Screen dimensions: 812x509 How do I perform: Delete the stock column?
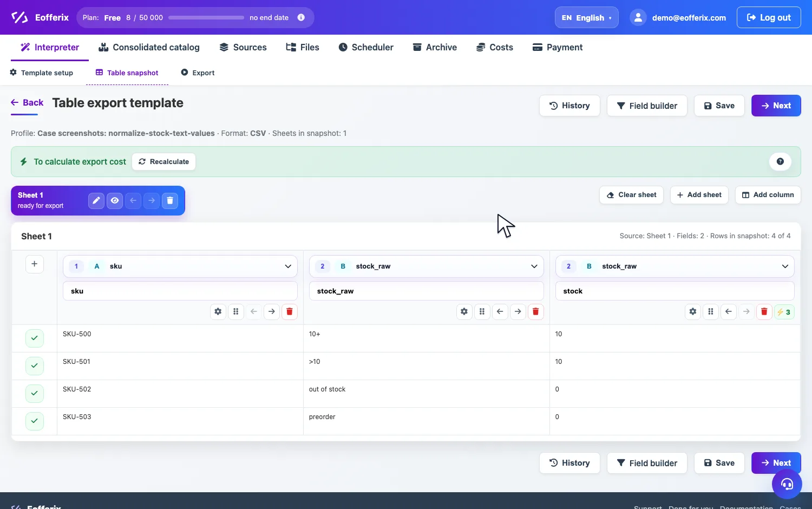(x=764, y=311)
